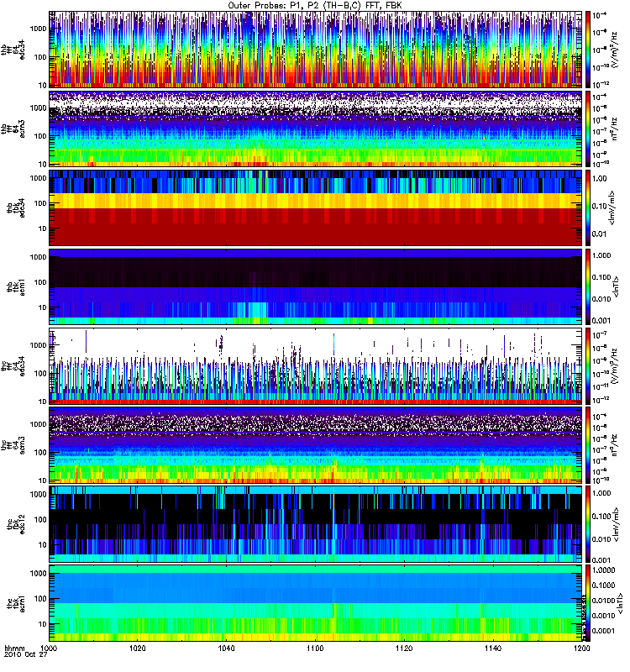Click the time axis tick label 1140
Screen dimensions: 630x672
(x=493, y=648)
